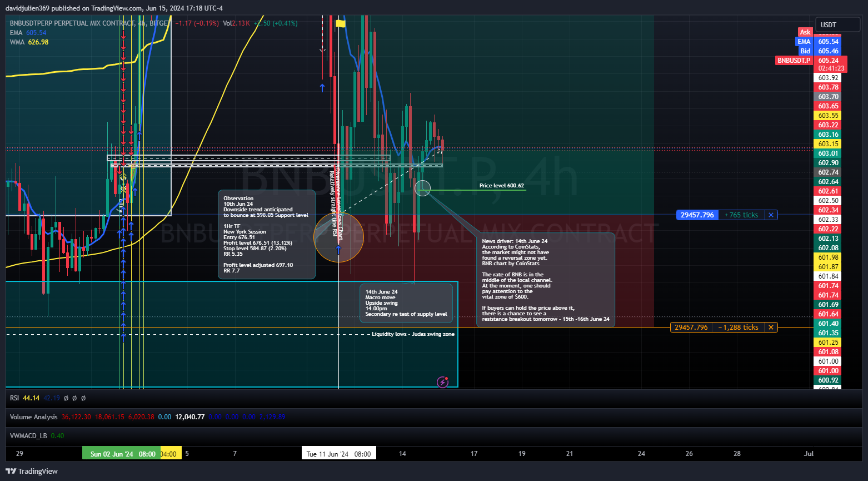
Task: Click the 'Price level 600.62' annotation
Action: (502, 186)
